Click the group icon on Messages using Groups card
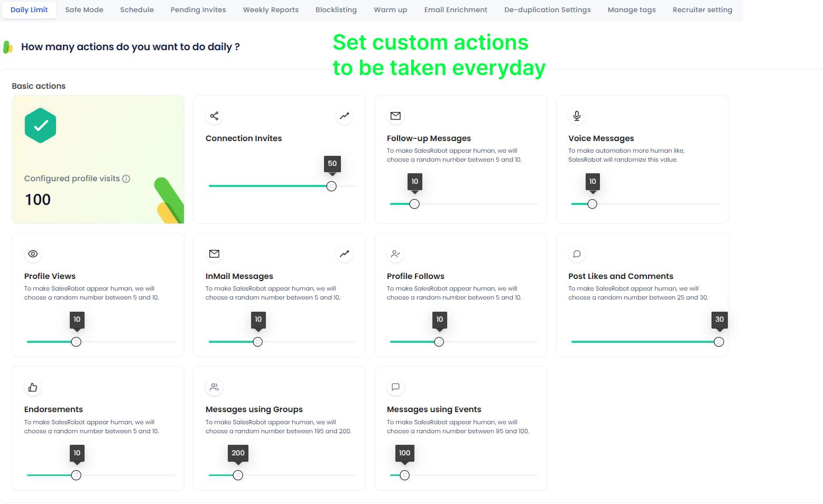 [214, 387]
